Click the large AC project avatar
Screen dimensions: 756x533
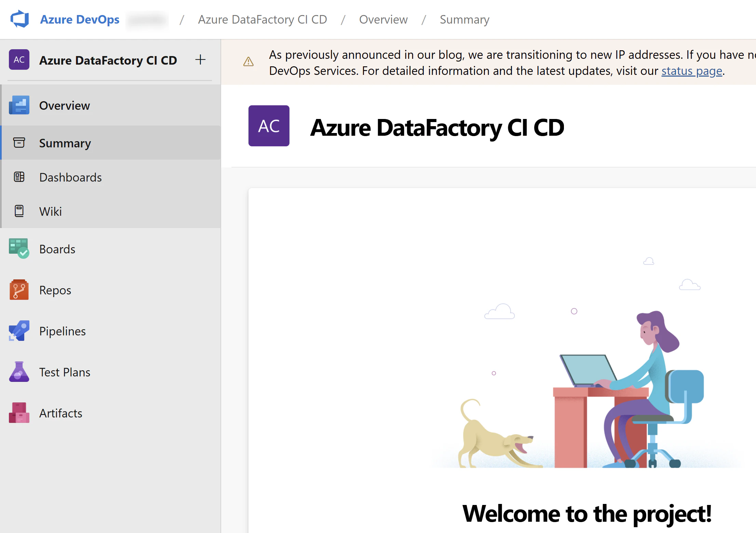coord(269,126)
